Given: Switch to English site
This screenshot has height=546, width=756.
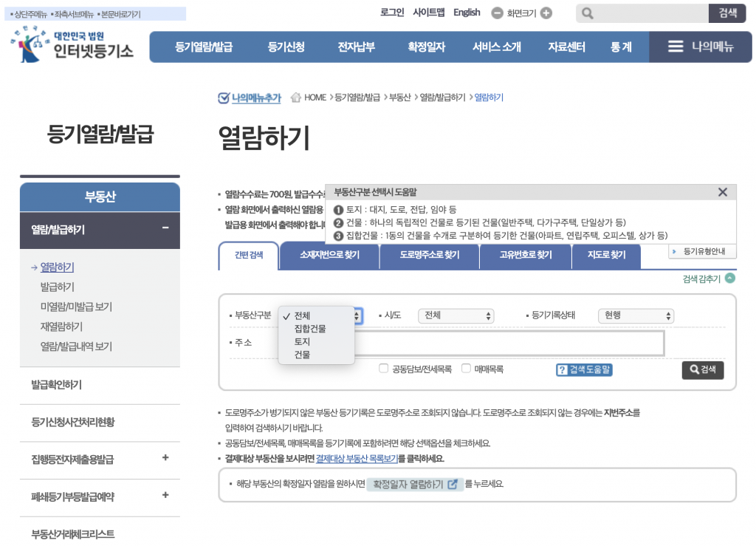Looking at the screenshot, I should click(x=467, y=13).
